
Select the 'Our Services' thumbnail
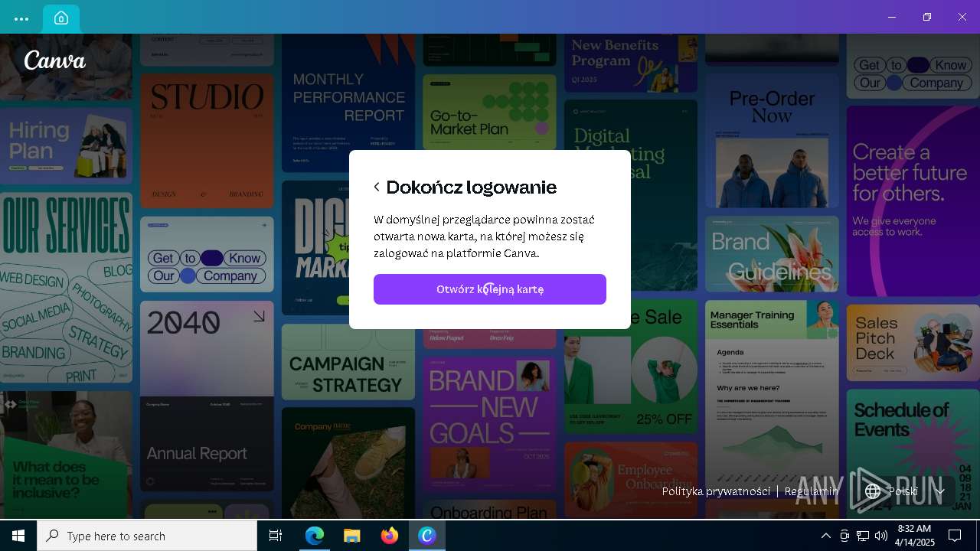pyautogui.click(x=66, y=288)
